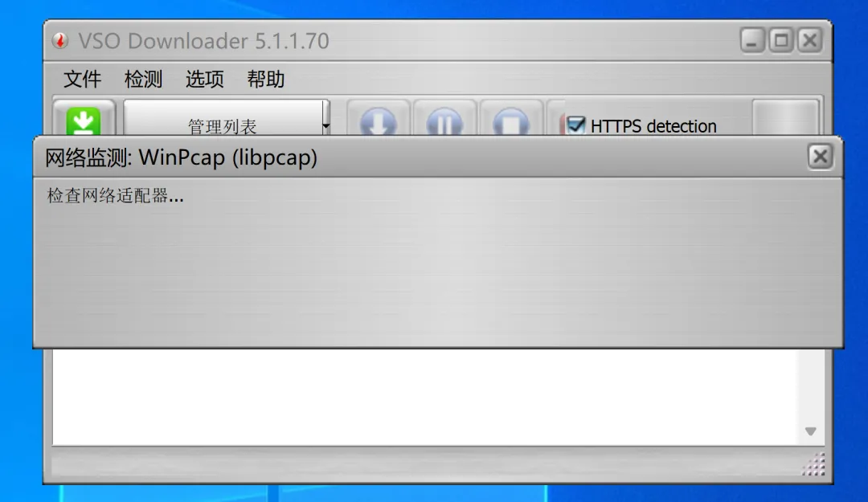Toggle the HTTPS detection checkbox

click(575, 125)
